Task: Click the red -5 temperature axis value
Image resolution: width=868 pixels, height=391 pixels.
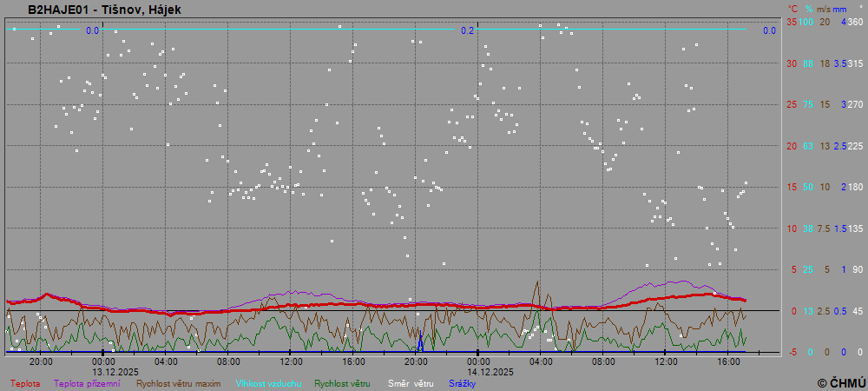Action: click(x=792, y=352)
